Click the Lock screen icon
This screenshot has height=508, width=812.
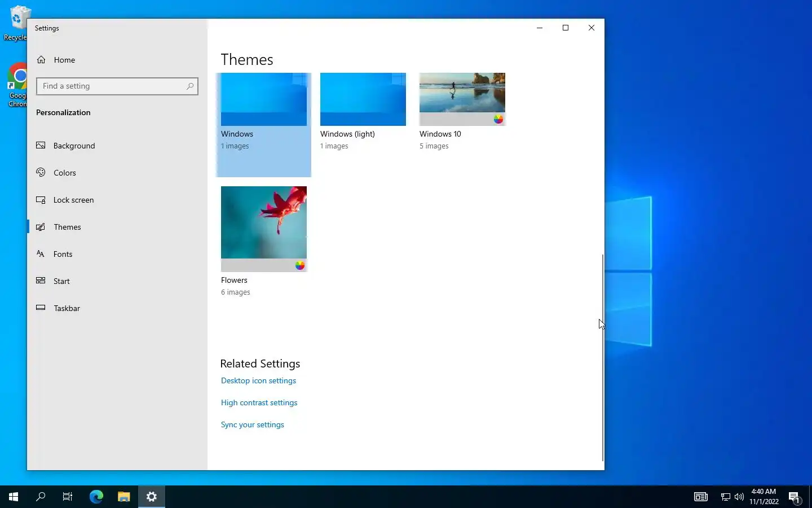click(41, 200)
